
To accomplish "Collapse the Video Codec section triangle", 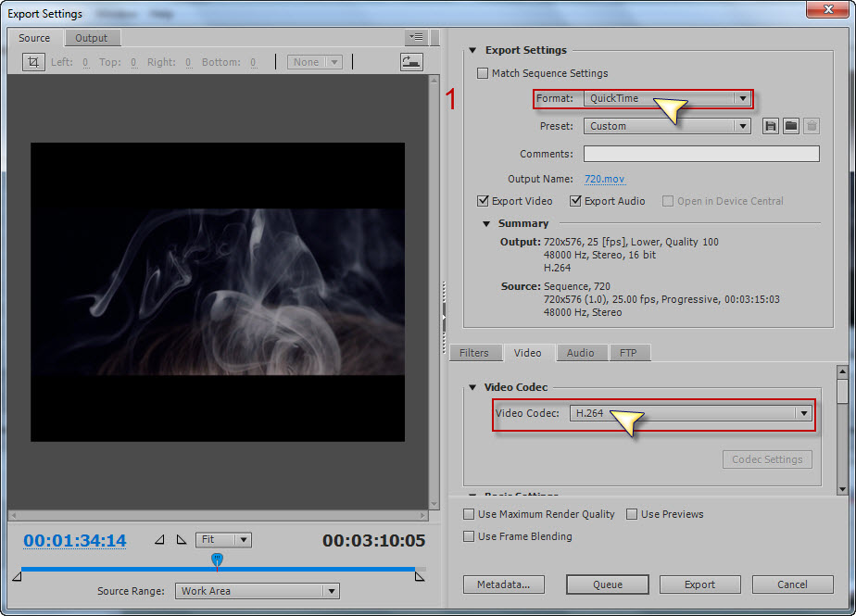I will coord(472,387).
